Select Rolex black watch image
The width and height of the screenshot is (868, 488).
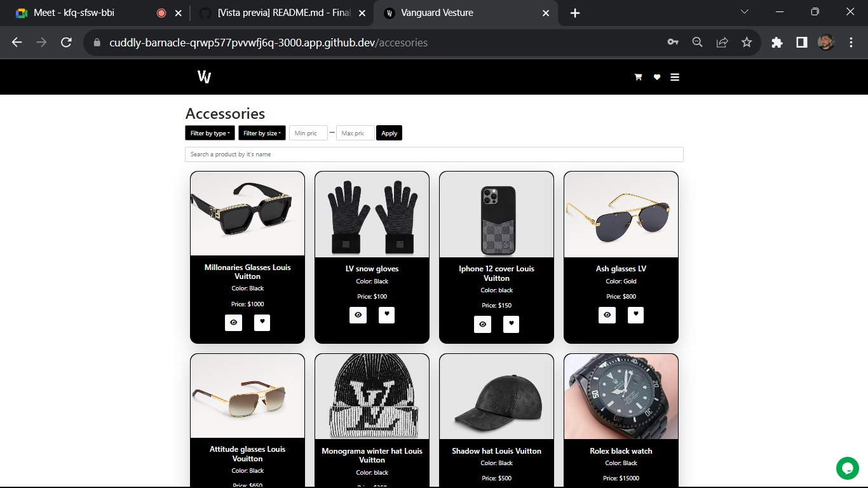(x=621, y=397)
